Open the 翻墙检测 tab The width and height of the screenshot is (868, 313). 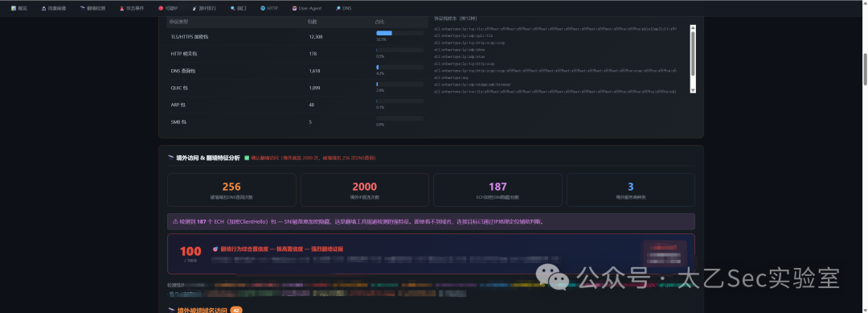[x=92, y=8]
